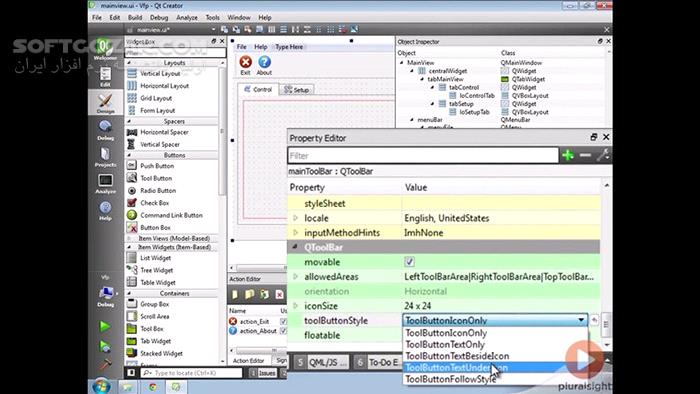700x394 pixels.
Task: Select Check Box widget
Action: [x=154, y=203]
